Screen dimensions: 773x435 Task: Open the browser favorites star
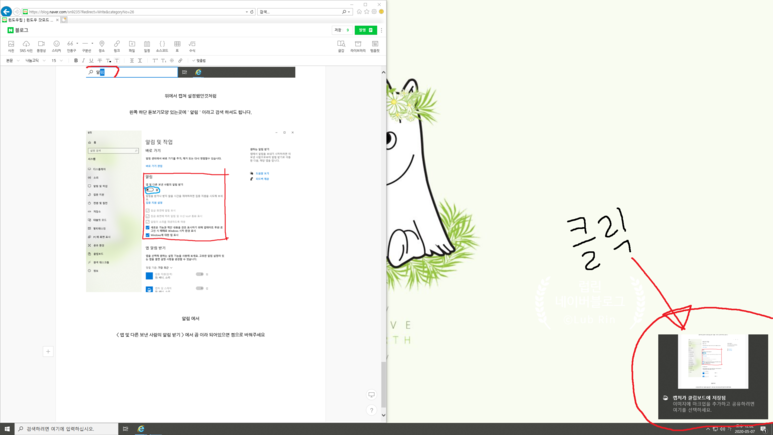[x=366, y=12]
